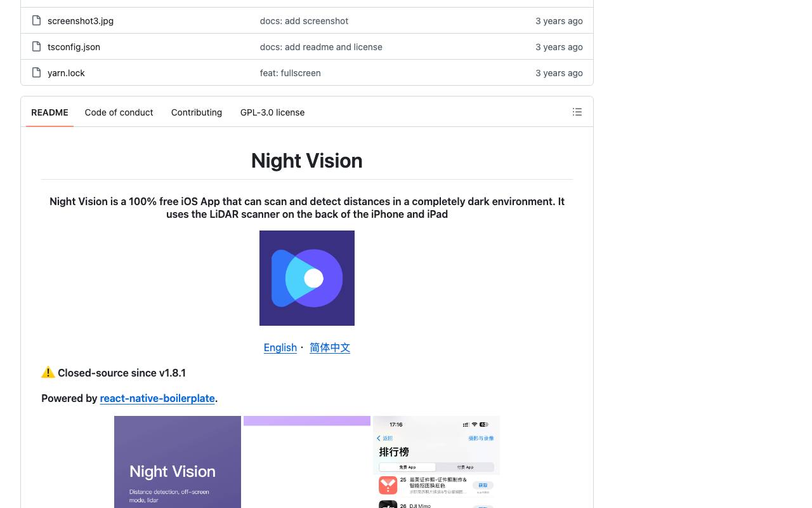Follow the English language link
This screenshot has height=508, width=812.
point(280,347)
